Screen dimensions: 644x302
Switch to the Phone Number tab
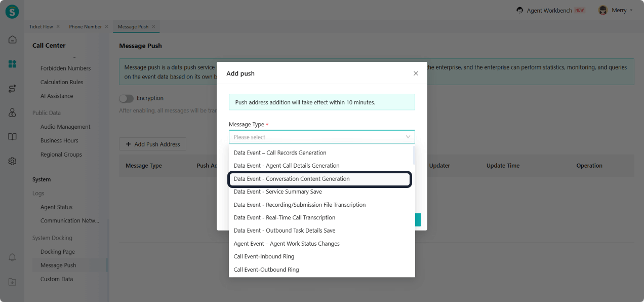(x=85, y=26)
